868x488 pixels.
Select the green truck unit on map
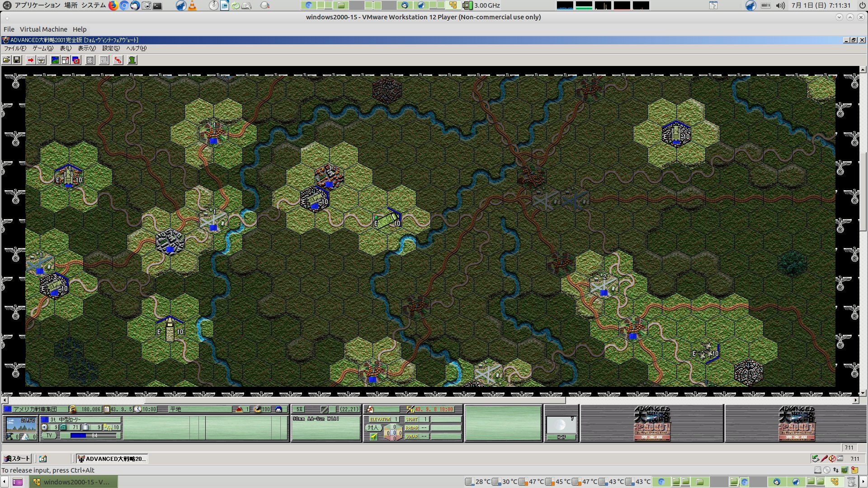click(387, 221)
